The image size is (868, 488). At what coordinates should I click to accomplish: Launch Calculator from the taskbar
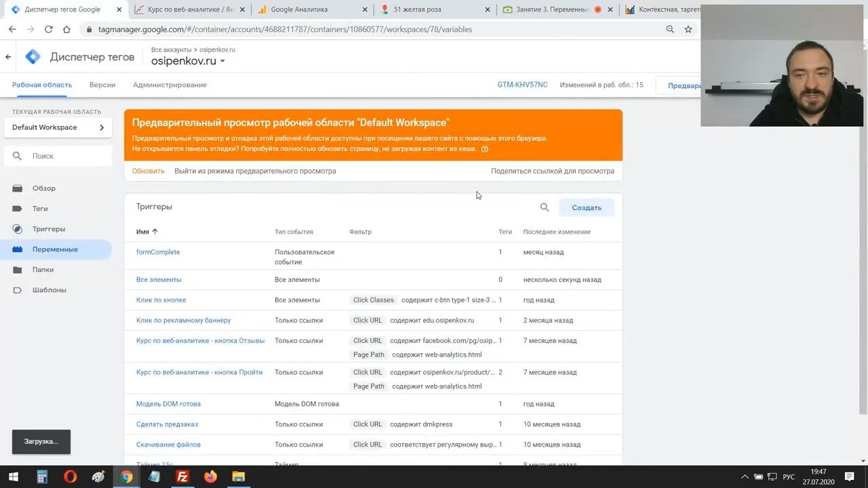click(x=42, y=476)
